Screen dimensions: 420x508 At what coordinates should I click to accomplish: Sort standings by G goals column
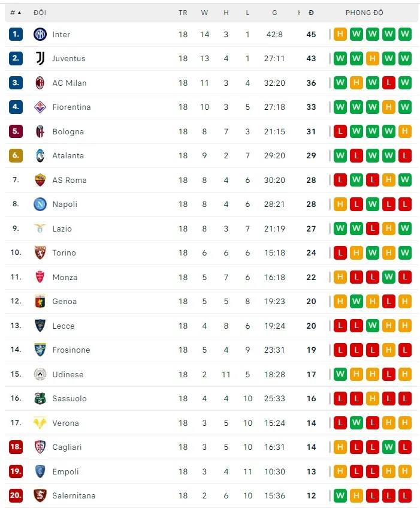coord(274,13)
